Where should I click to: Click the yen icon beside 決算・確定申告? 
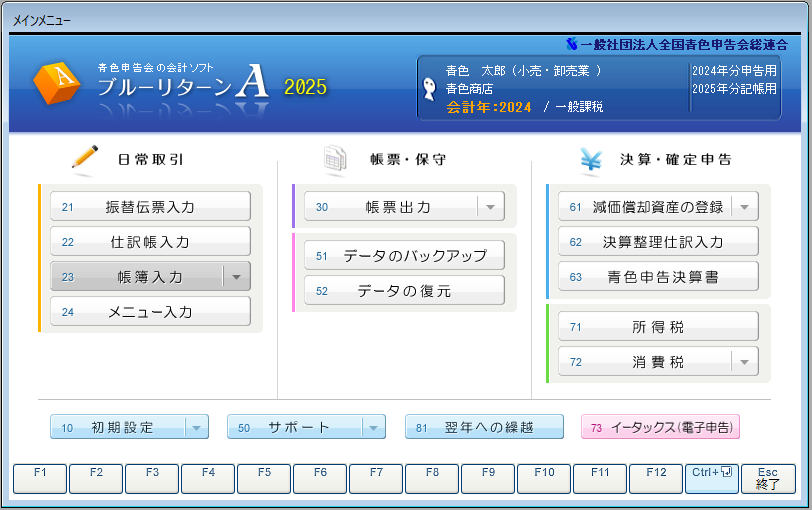click(x=591, y=159)
